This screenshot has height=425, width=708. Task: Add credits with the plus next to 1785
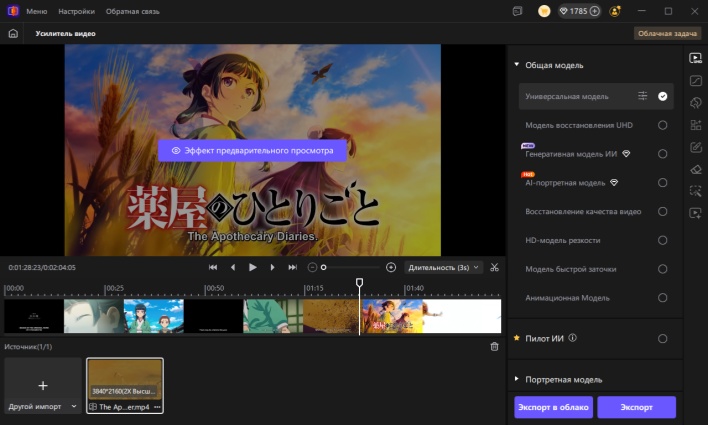(x=595, y=11)
